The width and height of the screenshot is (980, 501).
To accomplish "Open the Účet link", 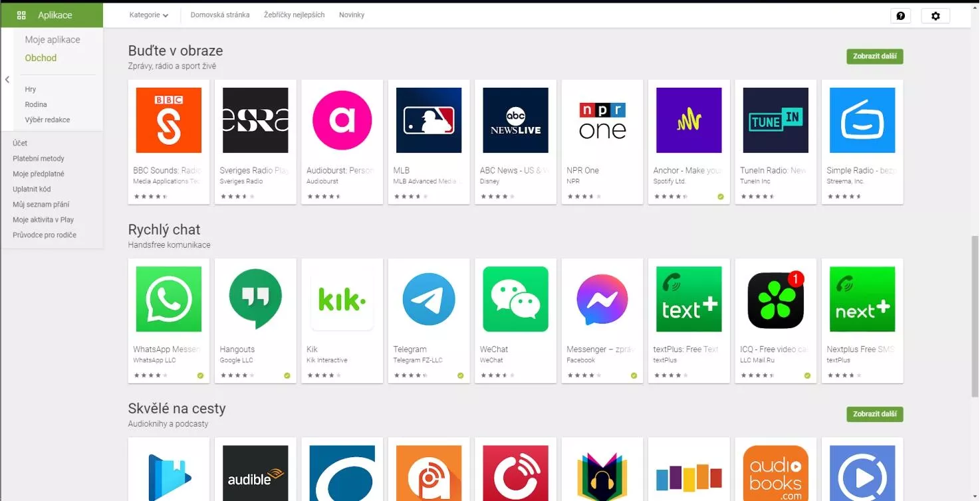I will tap(20, 143).
